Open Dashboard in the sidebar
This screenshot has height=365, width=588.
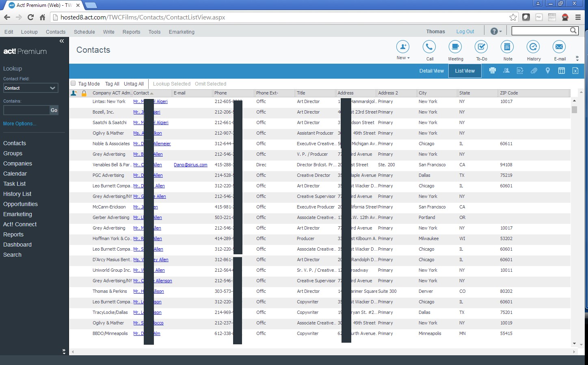point(17,245)
